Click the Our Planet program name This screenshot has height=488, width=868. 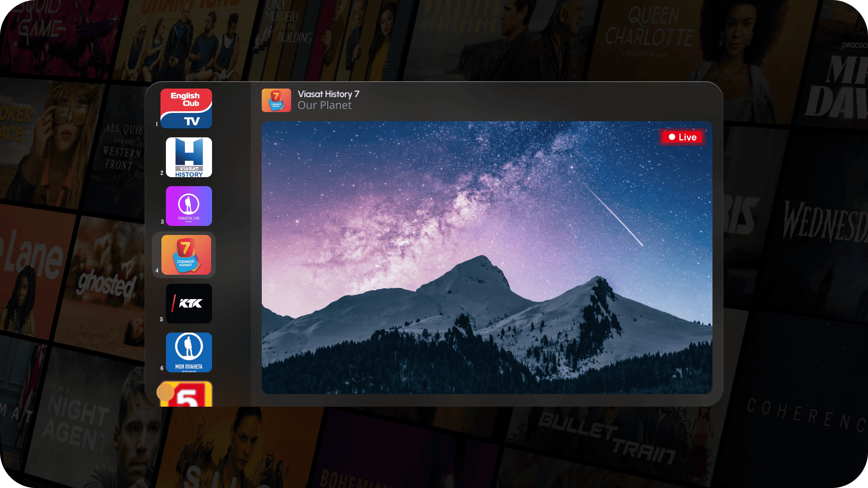pyautogui.click(x=325, y=105)
